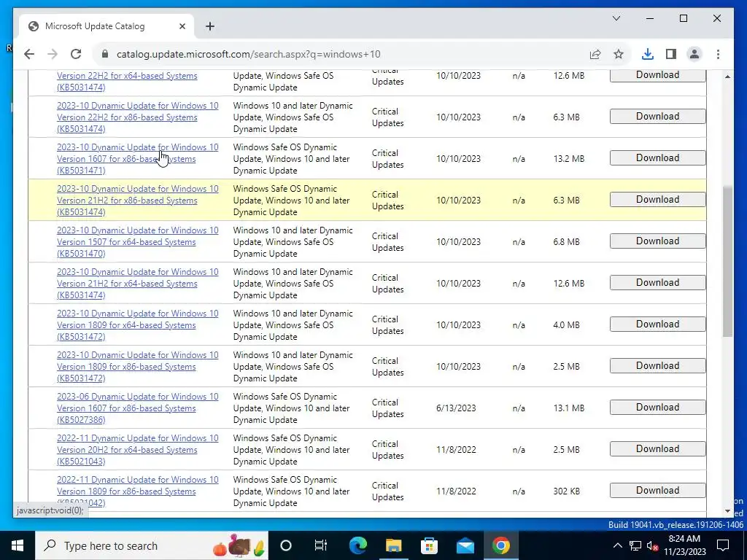Click the vertical scrollbar thumb
The width and height of the screenshot is (747, 560).
click(x=727, y=262)
